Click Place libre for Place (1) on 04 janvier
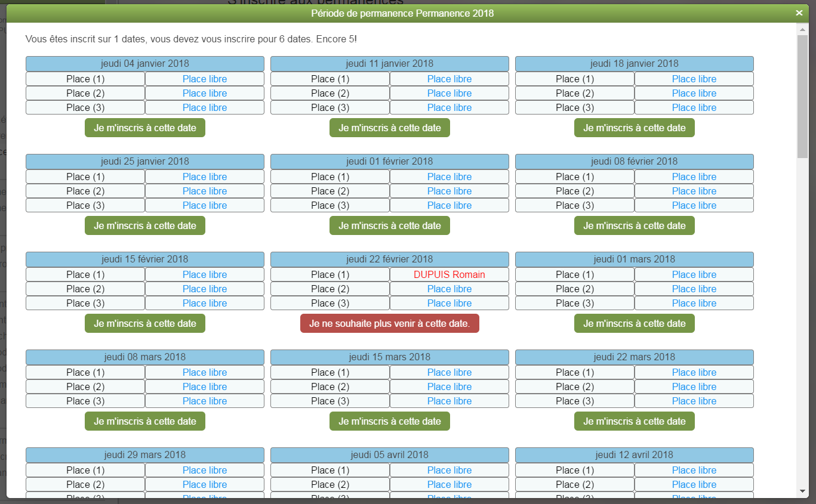 click(x=205, y=79)
